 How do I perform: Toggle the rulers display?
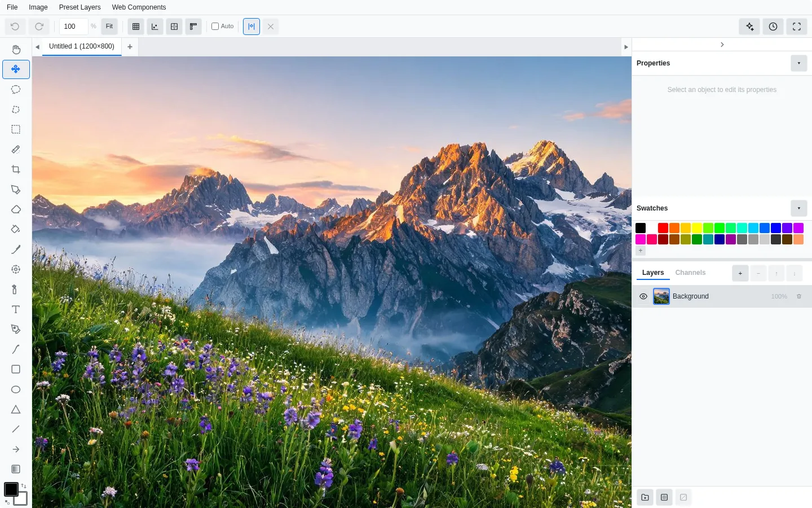(193, 27)
